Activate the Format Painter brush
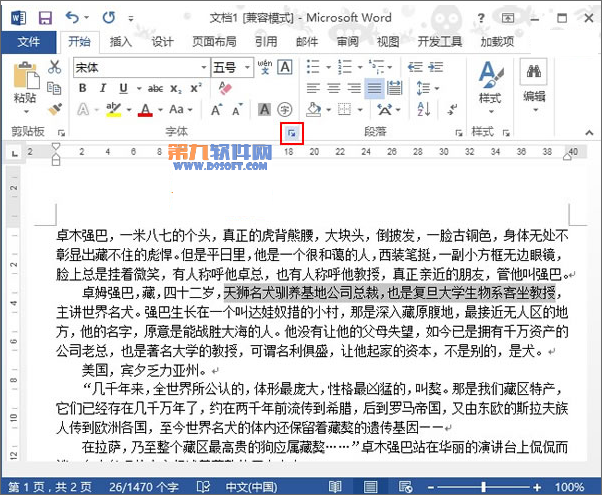The height and width of the screenshot is (495, 602). (55, 109)
